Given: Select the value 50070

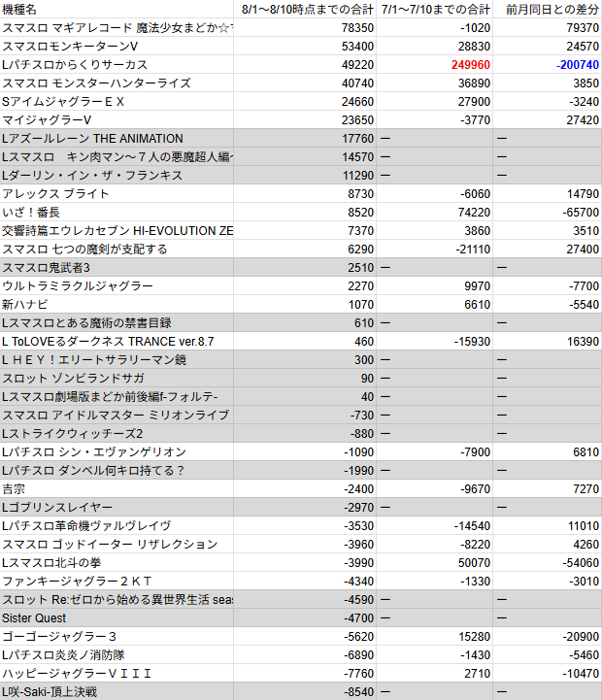Looking at the screenshot, I should click(x=474, y=563).
